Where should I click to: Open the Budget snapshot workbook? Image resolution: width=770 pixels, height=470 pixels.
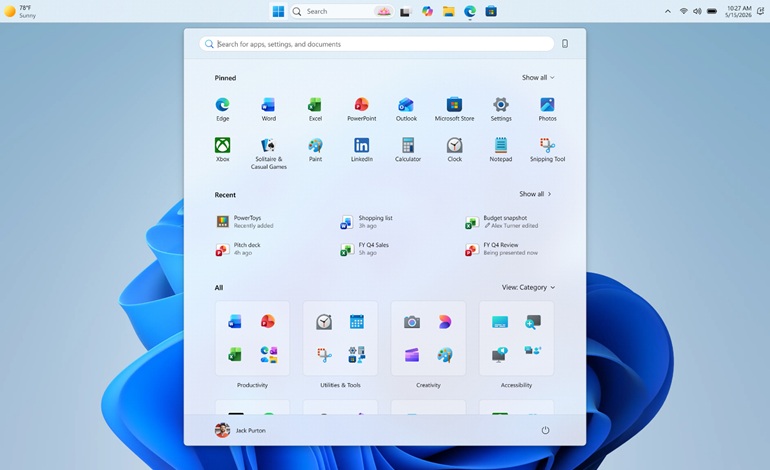pyautogui.click(x=502, y=221)
